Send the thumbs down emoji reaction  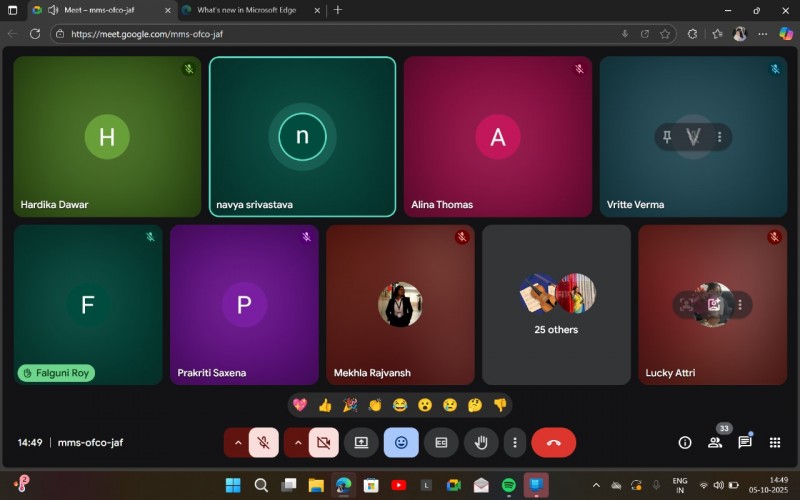coord(500,405)
